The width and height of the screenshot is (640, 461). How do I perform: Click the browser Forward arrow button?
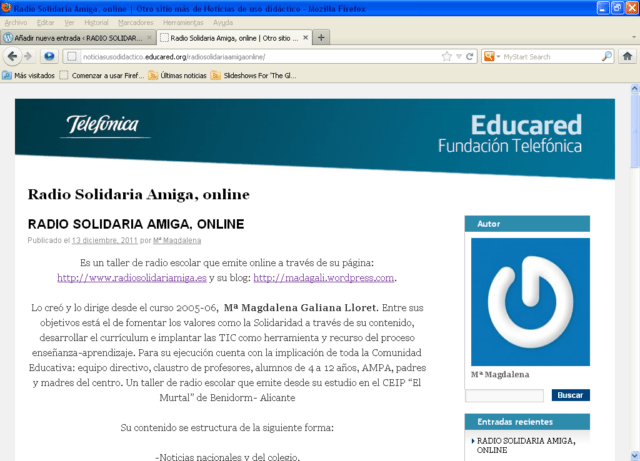point(28,56)
